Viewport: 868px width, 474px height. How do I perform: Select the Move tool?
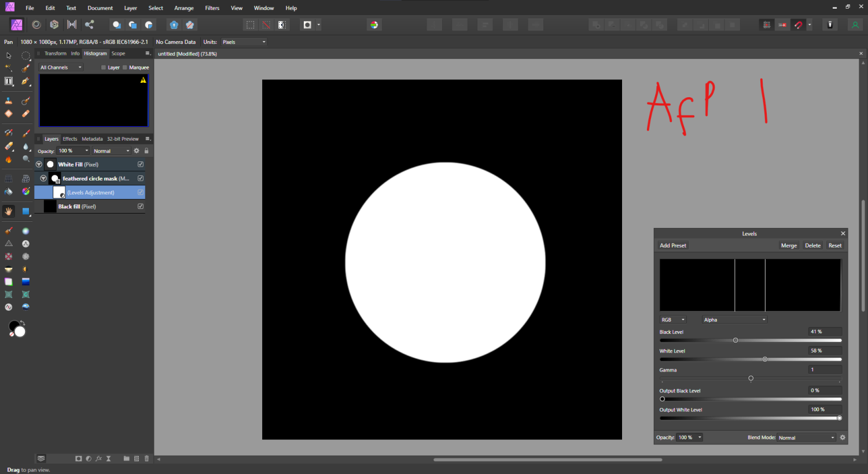[x=8, y=56]
